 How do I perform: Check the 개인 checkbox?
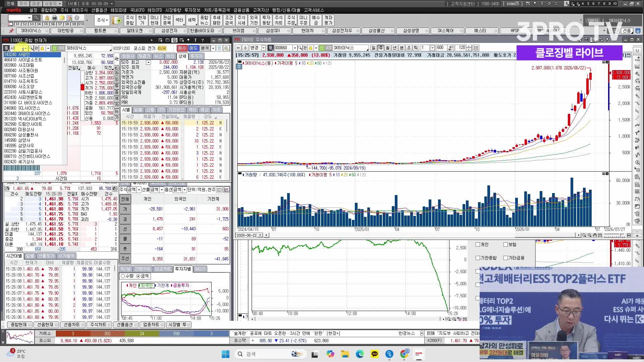478,245
